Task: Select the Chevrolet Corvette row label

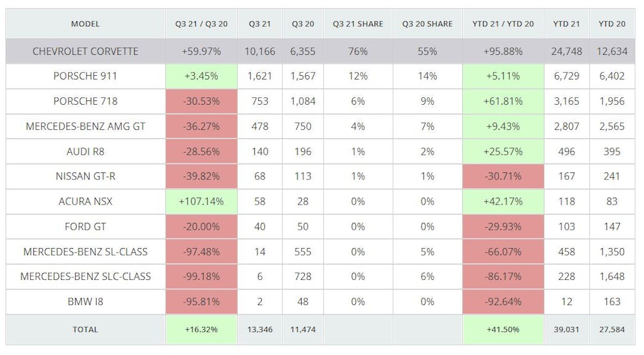Action: pyautogui.click(x=85, y=52)
